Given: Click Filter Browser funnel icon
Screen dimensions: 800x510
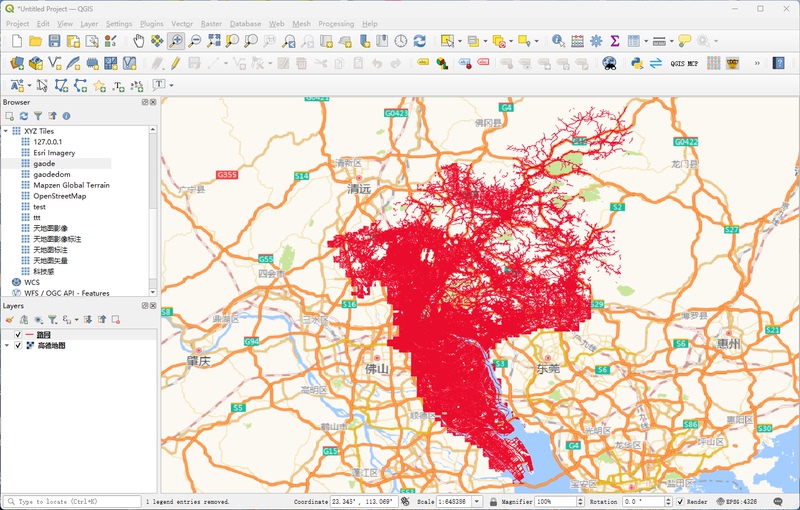Looking at the screenshot, I should coord(38,116).
